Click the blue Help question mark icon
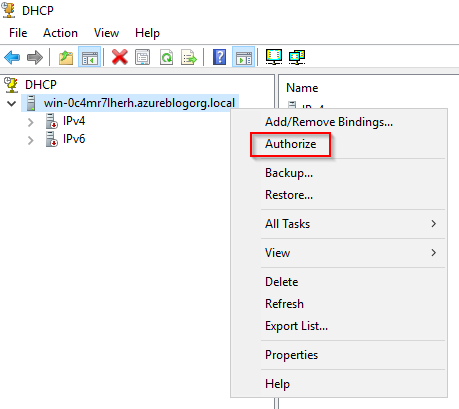Screen dimensions: 459x409 click(x=220, y=57)
